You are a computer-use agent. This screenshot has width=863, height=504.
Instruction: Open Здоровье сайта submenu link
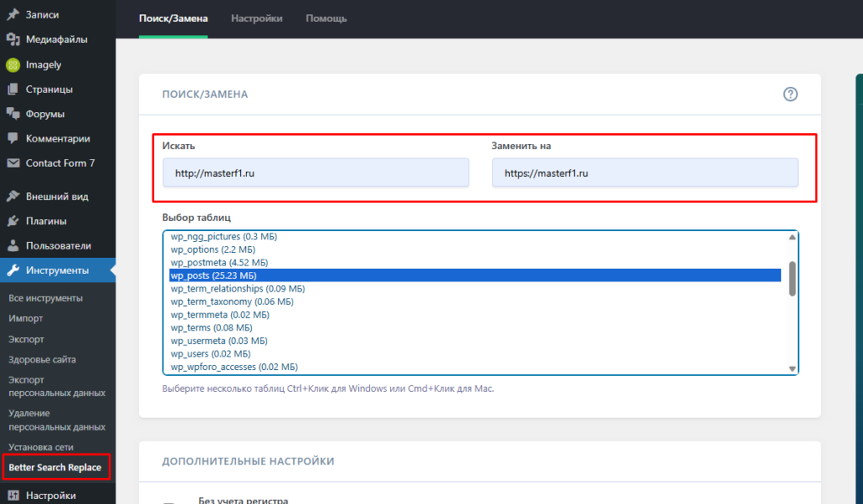pos(42,359)
